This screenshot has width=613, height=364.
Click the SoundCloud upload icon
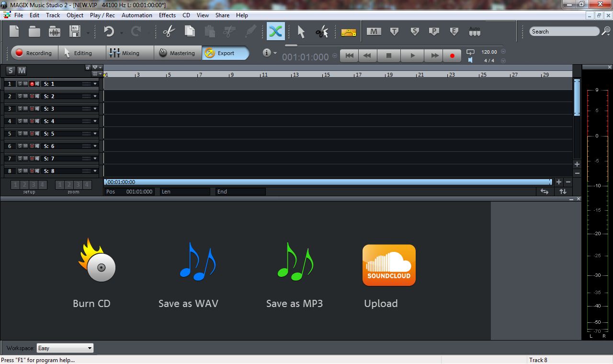click(x=389, y=265)
